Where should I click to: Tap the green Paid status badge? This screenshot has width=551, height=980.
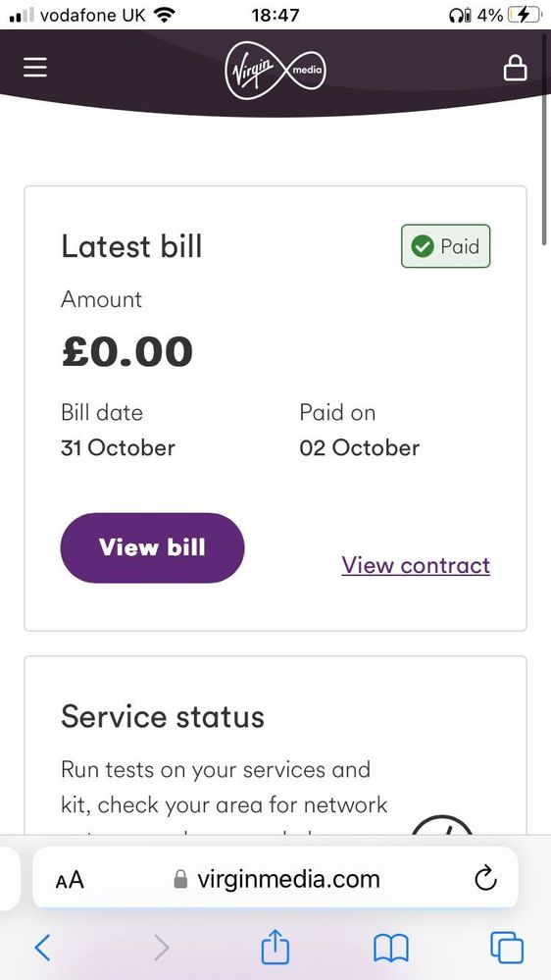tap(445, 246)
